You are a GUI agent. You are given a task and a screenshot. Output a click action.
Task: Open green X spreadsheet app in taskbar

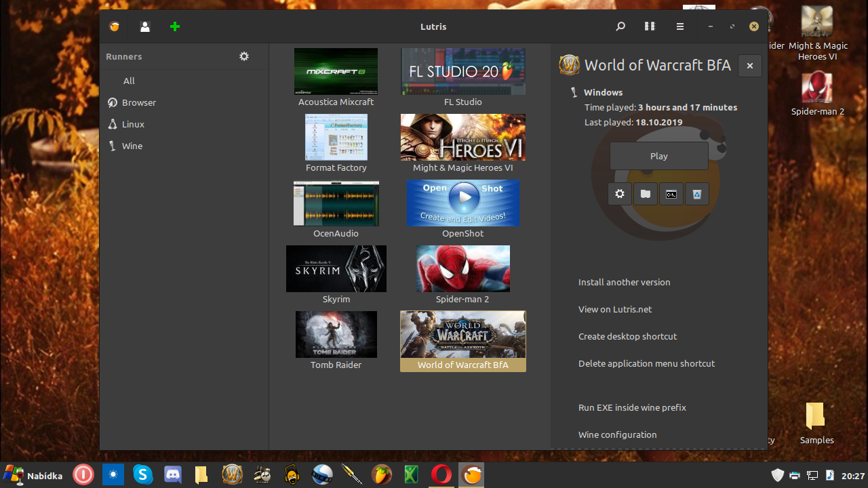click(x=411, y=475)
